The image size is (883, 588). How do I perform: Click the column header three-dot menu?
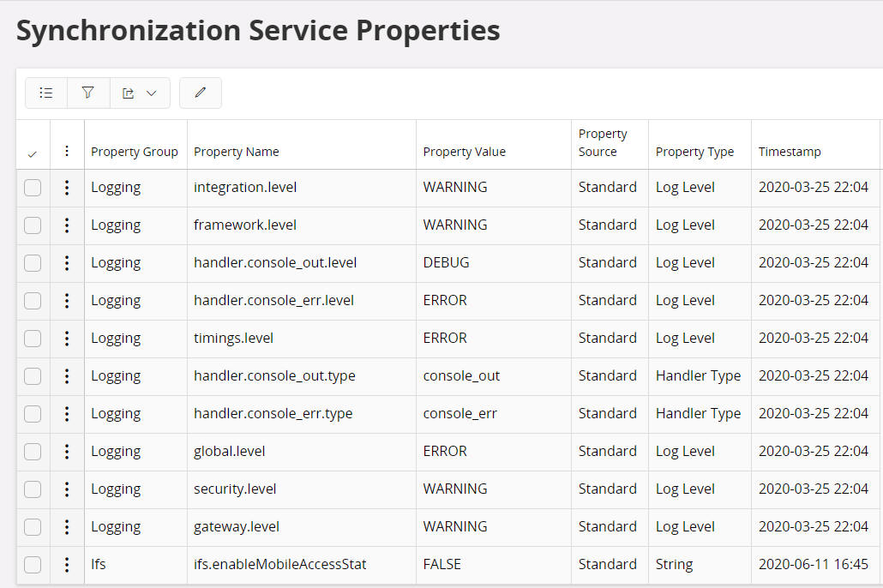pyautogui.click(x=67, y=152)
